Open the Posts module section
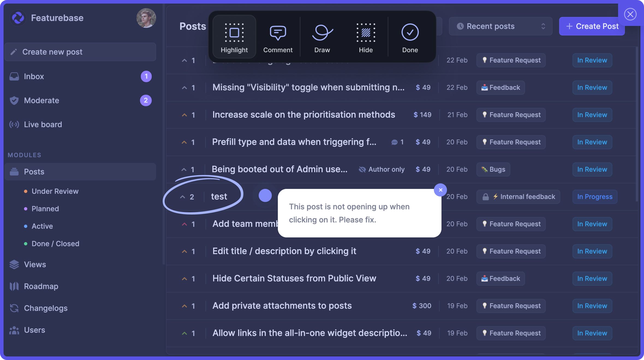Viewport: 644px width, 360px height. pyautogui.click(x=34, y=171)
